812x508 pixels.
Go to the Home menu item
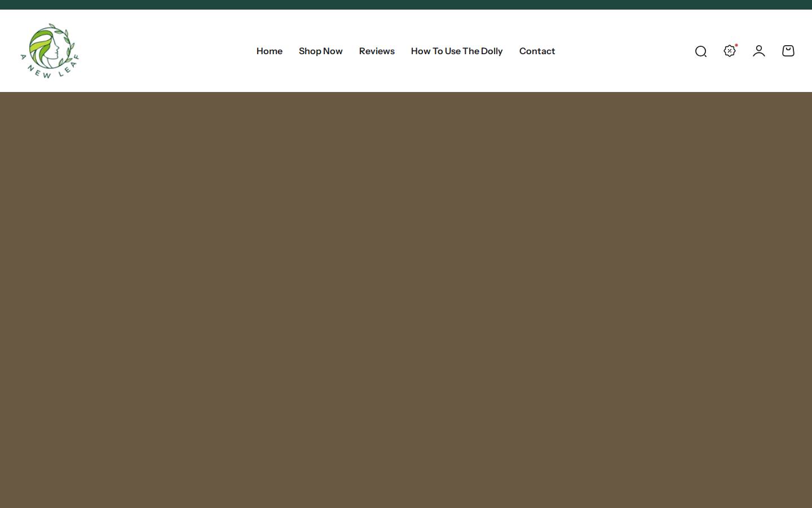270,51
